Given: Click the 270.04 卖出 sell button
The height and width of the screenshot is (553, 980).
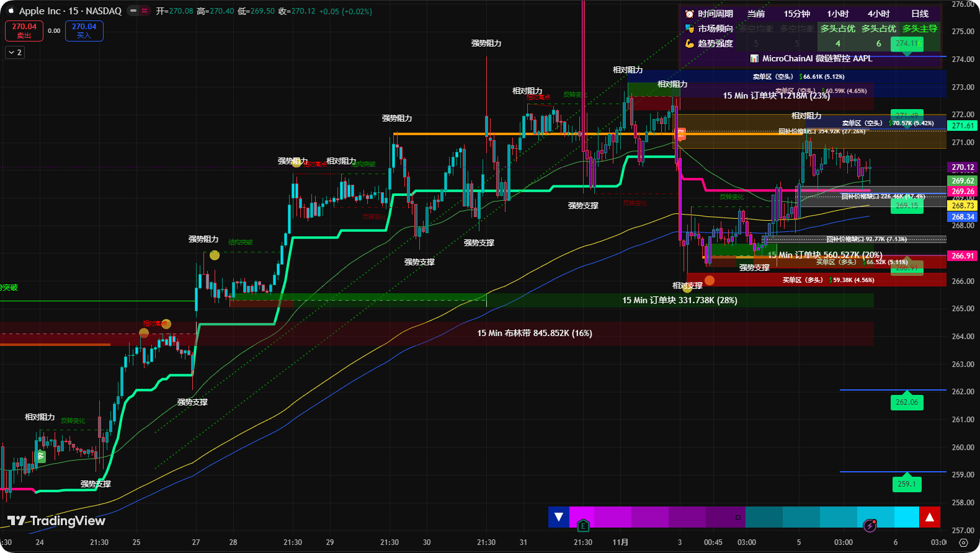Looking at the screenshot, I should 24,30.
